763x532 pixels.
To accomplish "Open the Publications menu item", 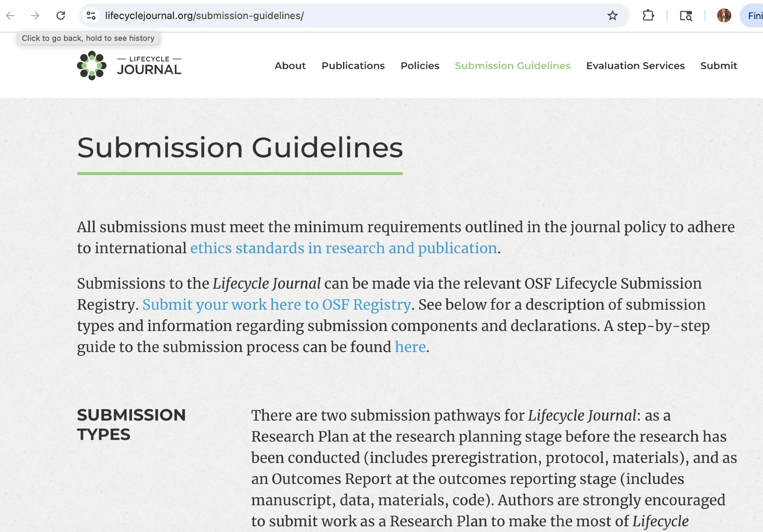I will click(353, 66).
